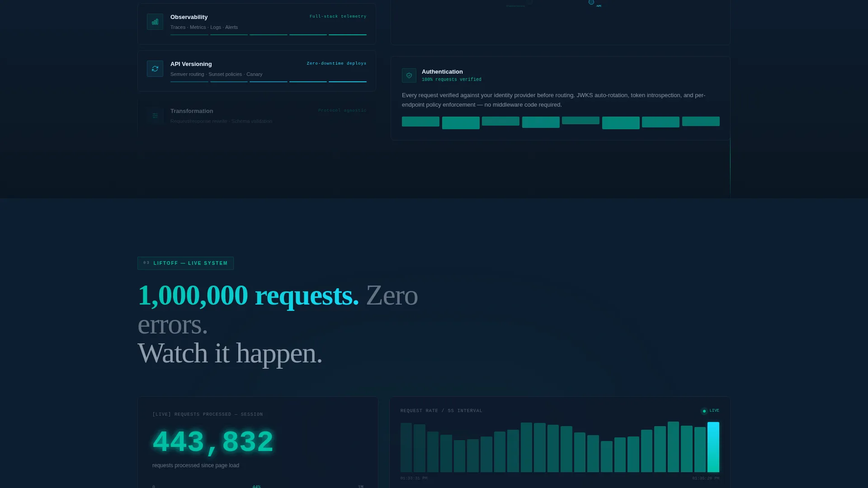
Task: Click the Transformation sliders icon
Action: [155, 116]
